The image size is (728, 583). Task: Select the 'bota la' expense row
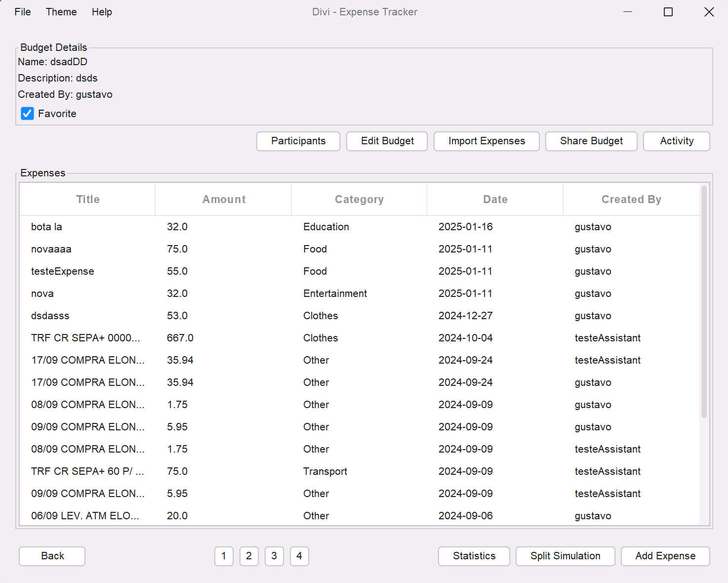pyautogui.click(x=360, y=227)
